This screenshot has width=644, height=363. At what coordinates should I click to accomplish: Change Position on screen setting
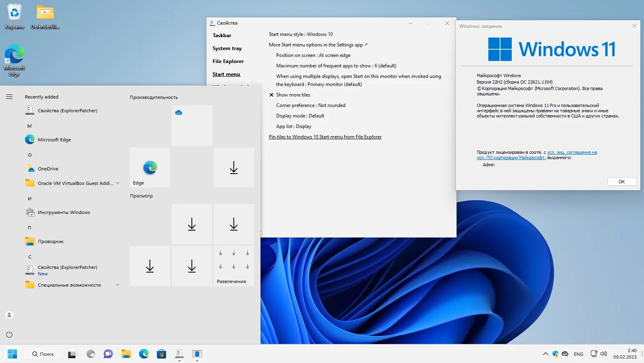[x=313, y=55]
